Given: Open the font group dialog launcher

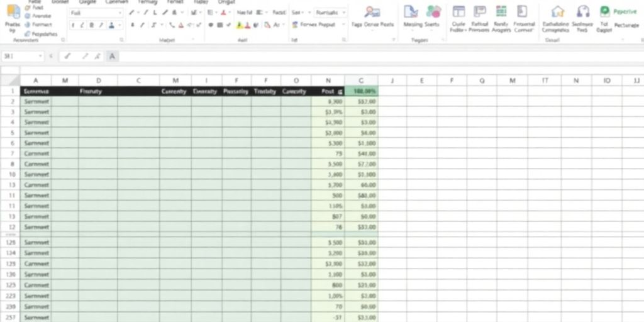Looking at the screenshot, I should pyautogui.click(x=121, y=40).
